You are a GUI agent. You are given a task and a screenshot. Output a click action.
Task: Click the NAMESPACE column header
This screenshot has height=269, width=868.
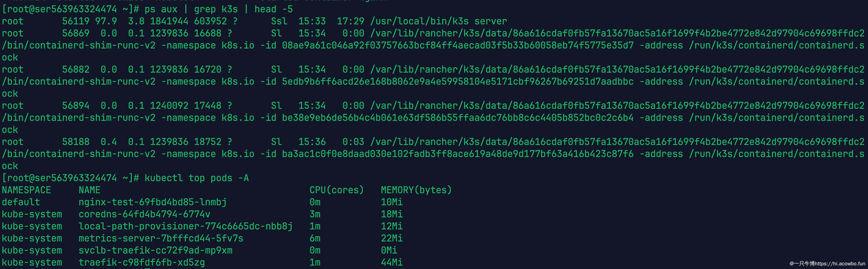pos(26,190)
